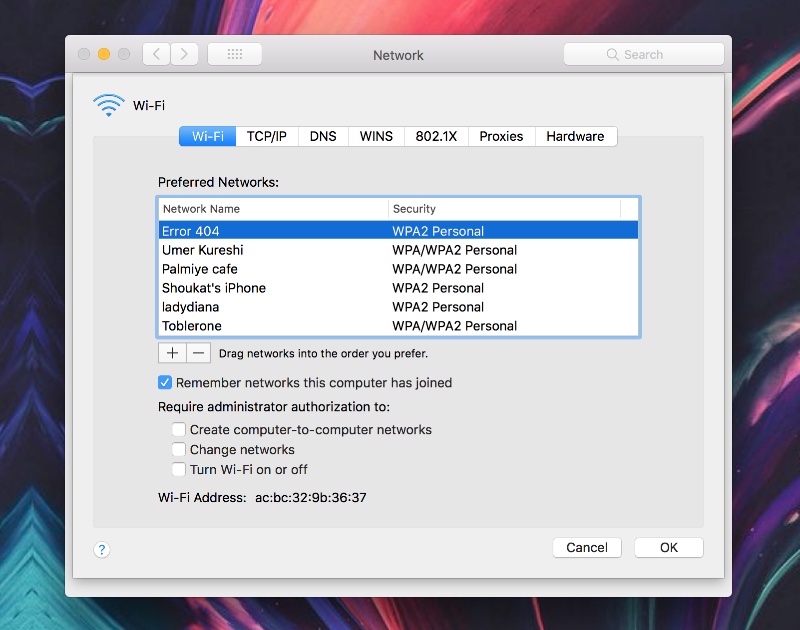This screenshot has width=800, height=630.
Task: Click inside the Search field
Action: tap(650, 54)
